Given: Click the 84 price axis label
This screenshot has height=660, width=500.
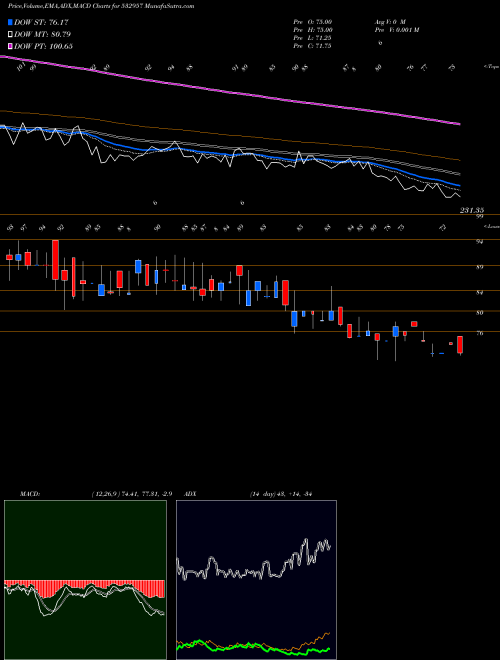Looking at the screenshot, I should coord(479,292).
